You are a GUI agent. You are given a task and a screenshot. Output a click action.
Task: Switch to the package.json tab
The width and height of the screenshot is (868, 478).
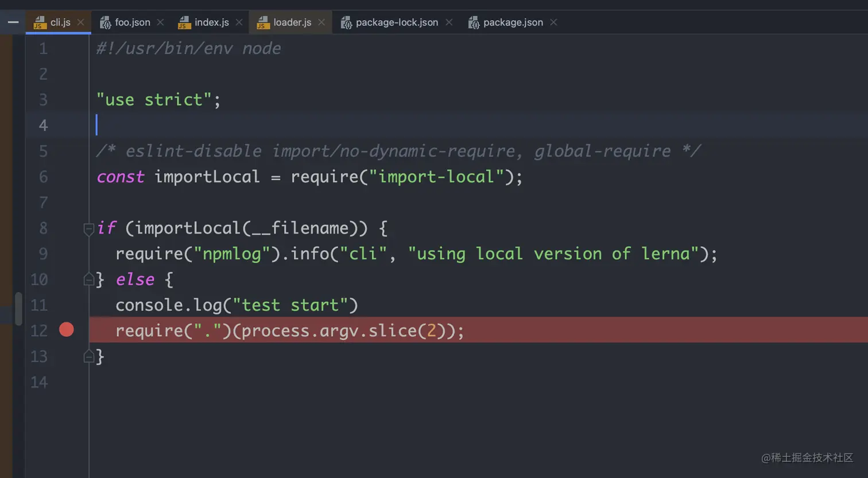513,22
